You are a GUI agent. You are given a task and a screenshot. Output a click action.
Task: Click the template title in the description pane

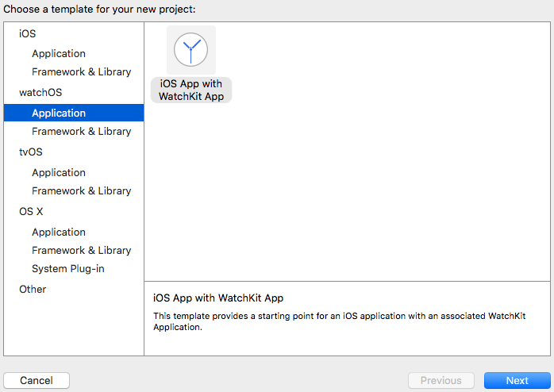click(x=217, y=298)
